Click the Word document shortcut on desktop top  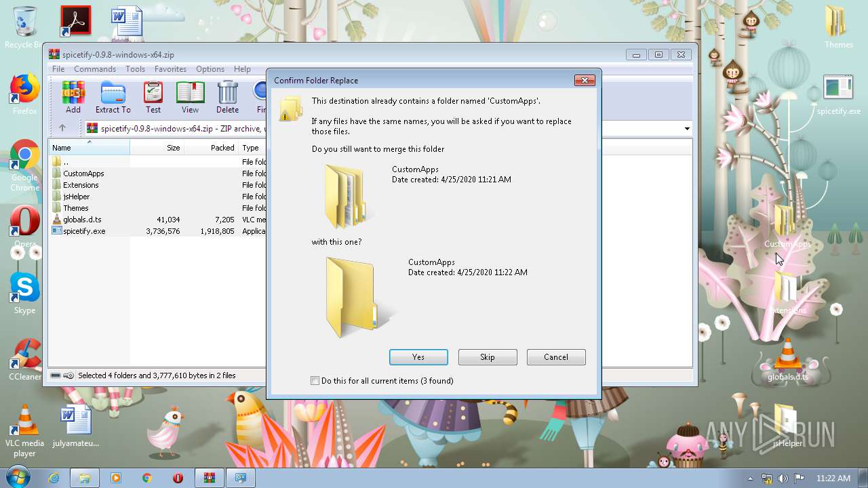point(127,20)
